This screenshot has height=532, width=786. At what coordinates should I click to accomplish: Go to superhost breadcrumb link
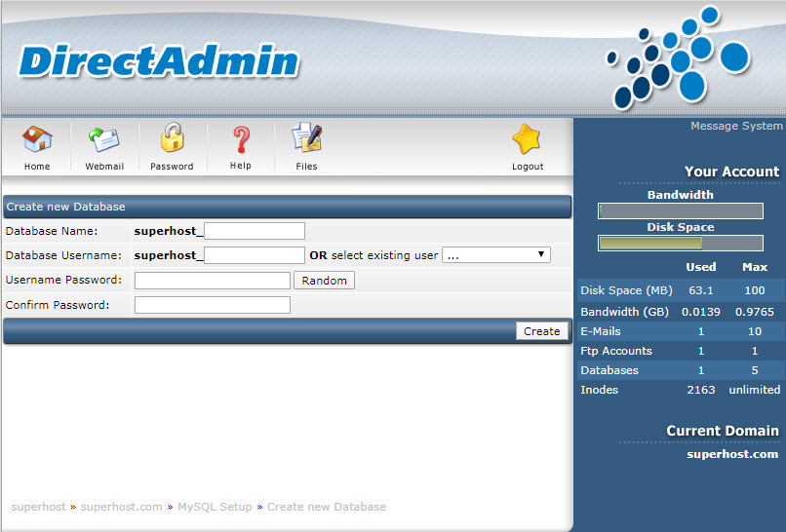[x=38, y=508]
